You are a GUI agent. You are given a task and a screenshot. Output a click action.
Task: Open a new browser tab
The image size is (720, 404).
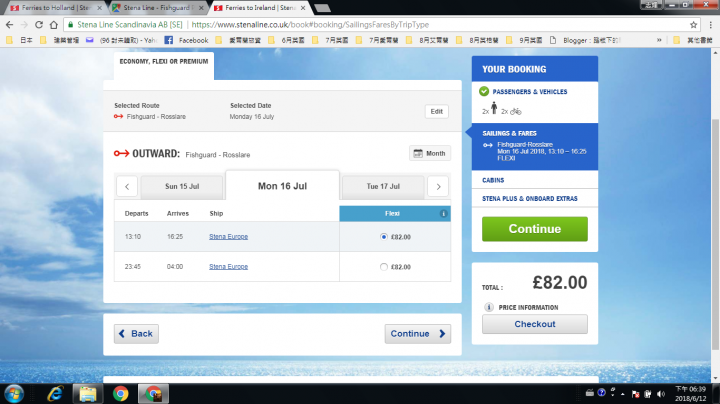[322, 8]
